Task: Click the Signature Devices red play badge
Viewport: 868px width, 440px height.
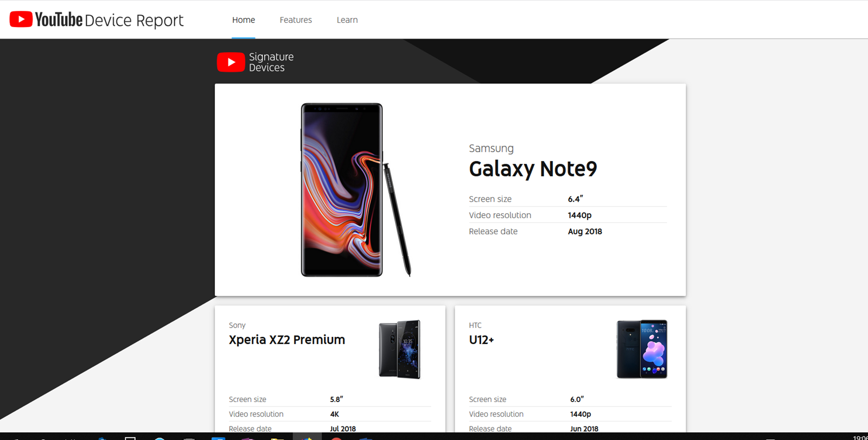Action: coord(231,62)
